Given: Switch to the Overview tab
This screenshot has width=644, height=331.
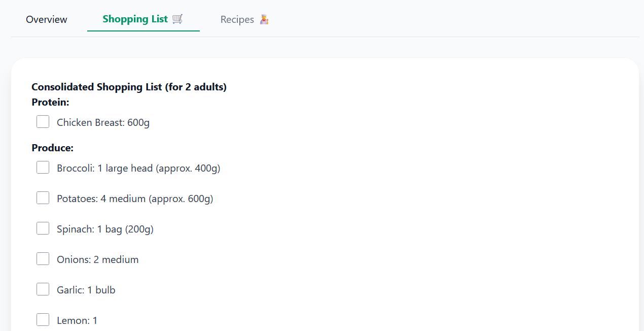Looking at the screenshot, I should [x=47, y=20].
